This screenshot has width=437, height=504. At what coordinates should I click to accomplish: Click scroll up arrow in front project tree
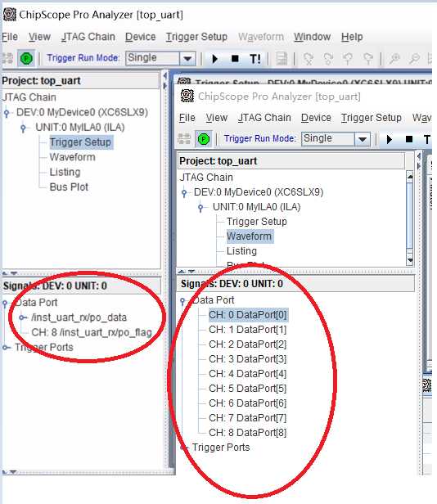(x=410, y=176)
